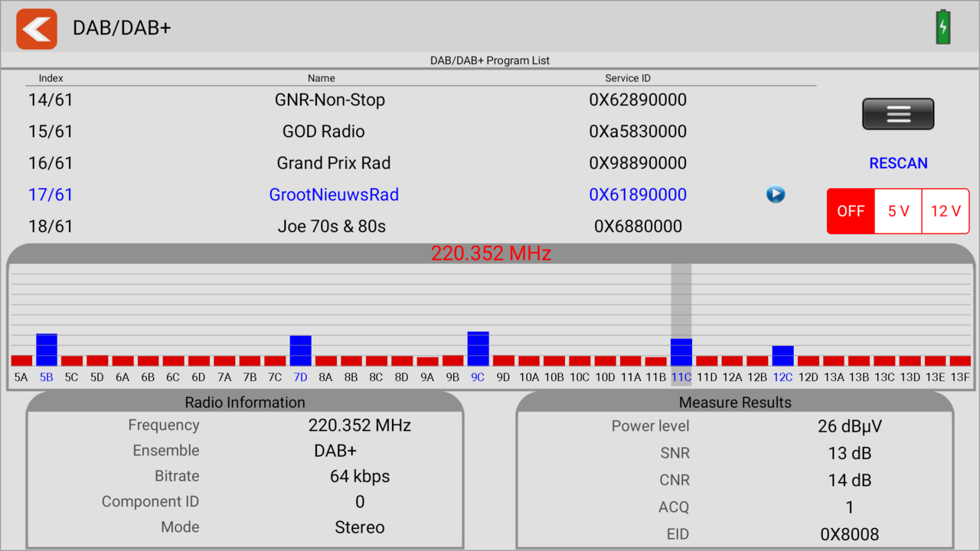Switch antenna power to 12 V
The width and height of the screenshot is (980, 551).
point(946,211)
